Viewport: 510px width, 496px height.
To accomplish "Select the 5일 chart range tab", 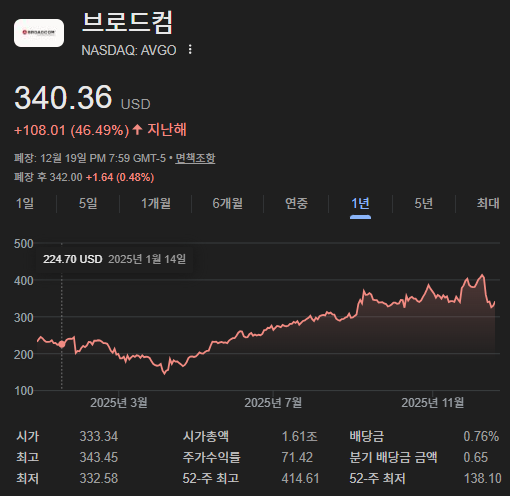I will [x=88, y=203].
